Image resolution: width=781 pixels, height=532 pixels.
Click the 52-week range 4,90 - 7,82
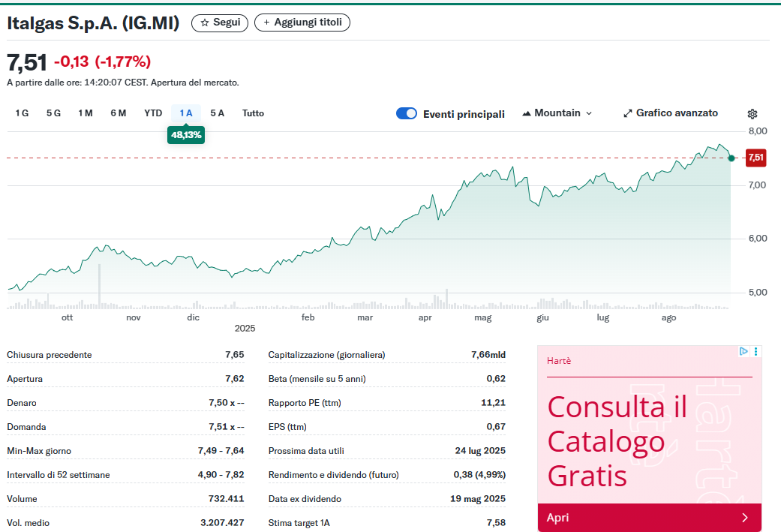click(221, 475)
